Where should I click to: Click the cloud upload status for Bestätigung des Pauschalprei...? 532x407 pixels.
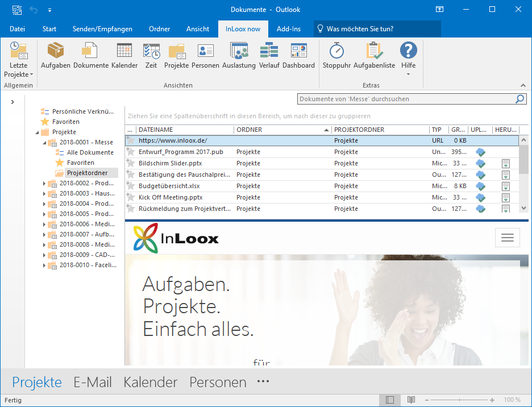click(x=480, y=175)
